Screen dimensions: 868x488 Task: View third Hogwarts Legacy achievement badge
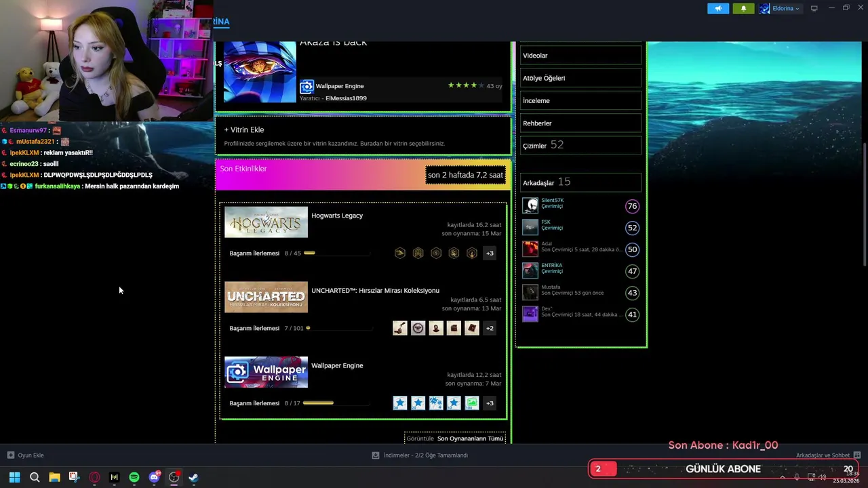(436, 253)
